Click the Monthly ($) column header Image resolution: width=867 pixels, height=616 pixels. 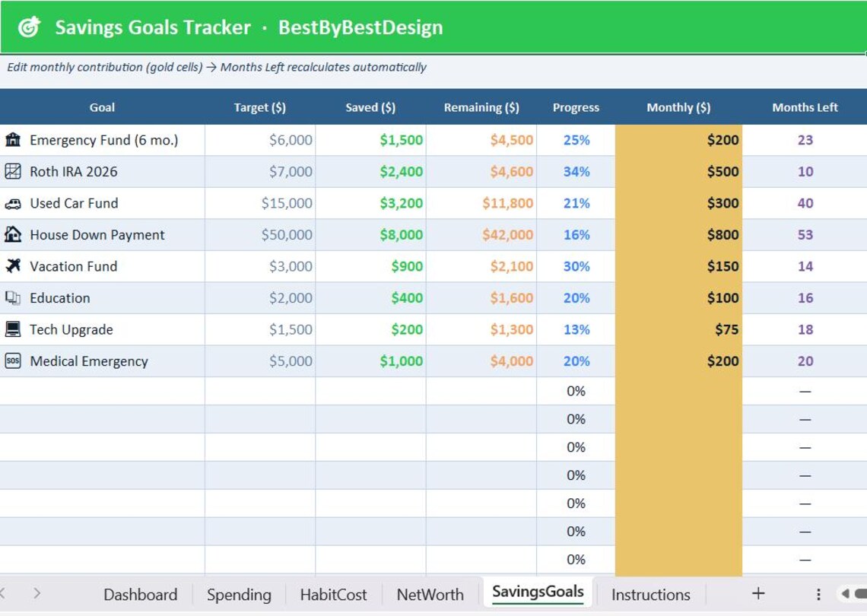[x=678, y=107]
